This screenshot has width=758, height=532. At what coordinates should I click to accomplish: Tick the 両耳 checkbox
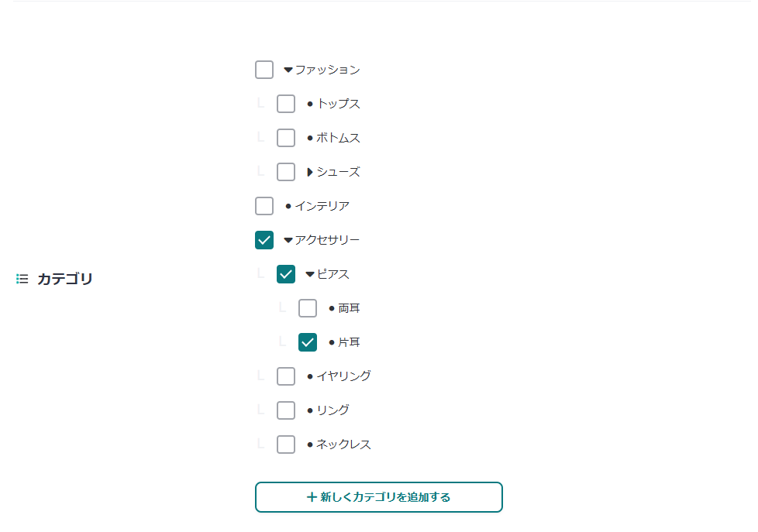coord(308,308)
